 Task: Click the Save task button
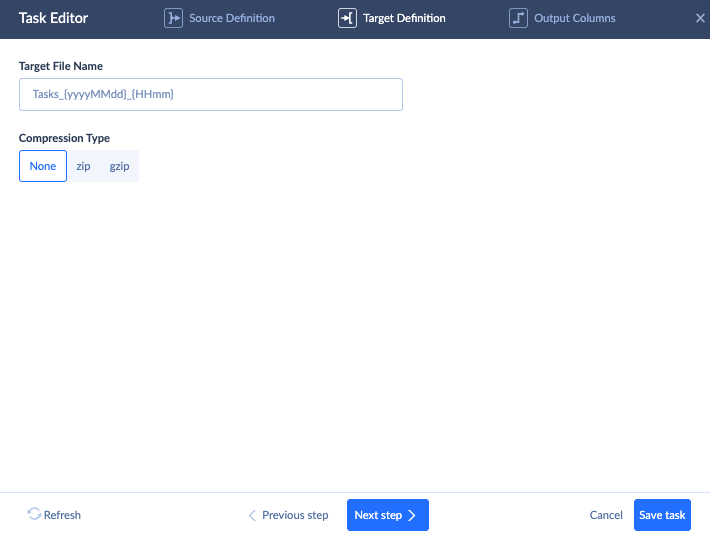coord(662,515)
